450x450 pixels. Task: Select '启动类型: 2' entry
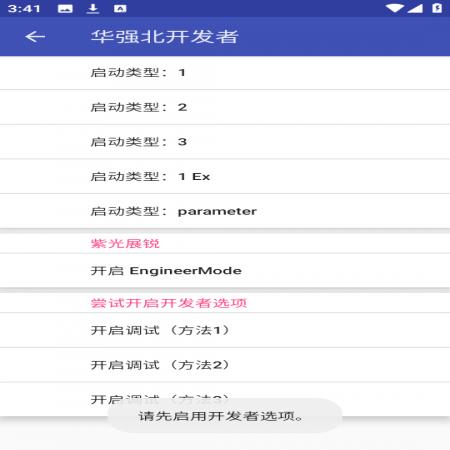point(225,107)
